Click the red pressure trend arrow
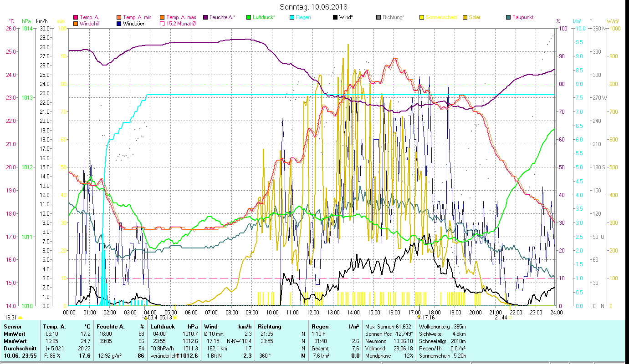This screenshot has width=629, height=364. pos(178,355)
